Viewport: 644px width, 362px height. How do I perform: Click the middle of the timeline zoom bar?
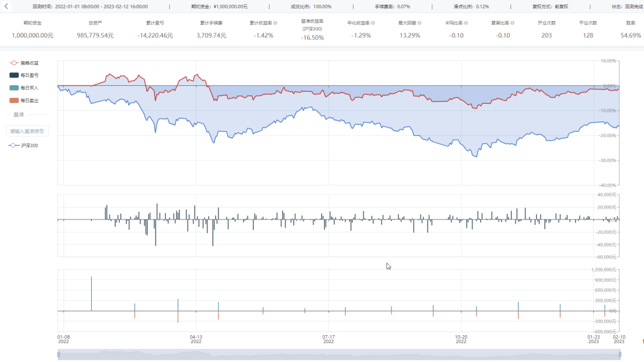pos(339,355)
